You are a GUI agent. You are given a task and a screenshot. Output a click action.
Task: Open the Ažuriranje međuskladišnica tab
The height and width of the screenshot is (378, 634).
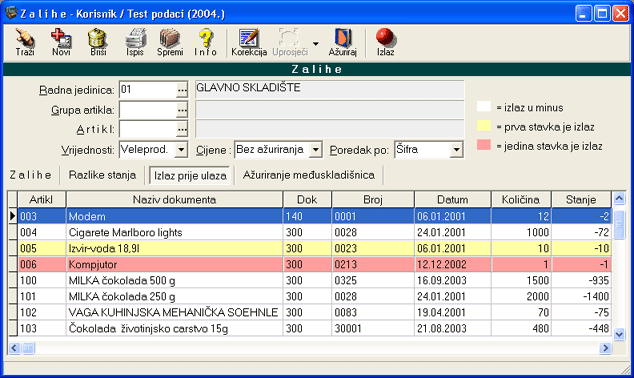click(309, 175)
